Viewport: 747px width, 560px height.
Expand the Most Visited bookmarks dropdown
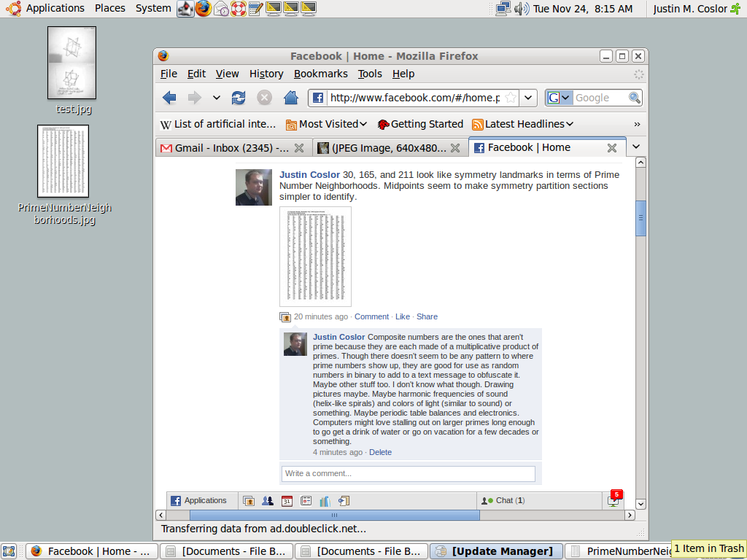[363, 124]
